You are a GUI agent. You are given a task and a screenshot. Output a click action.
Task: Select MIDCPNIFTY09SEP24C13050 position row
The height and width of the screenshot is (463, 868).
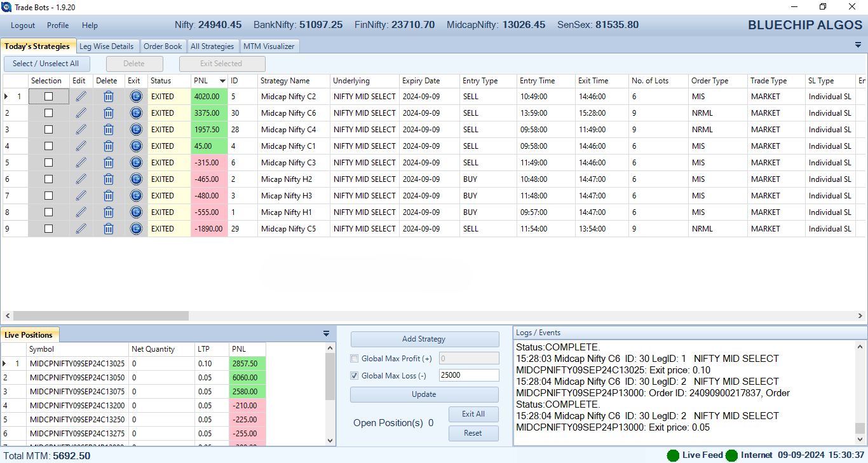(133, 378)
